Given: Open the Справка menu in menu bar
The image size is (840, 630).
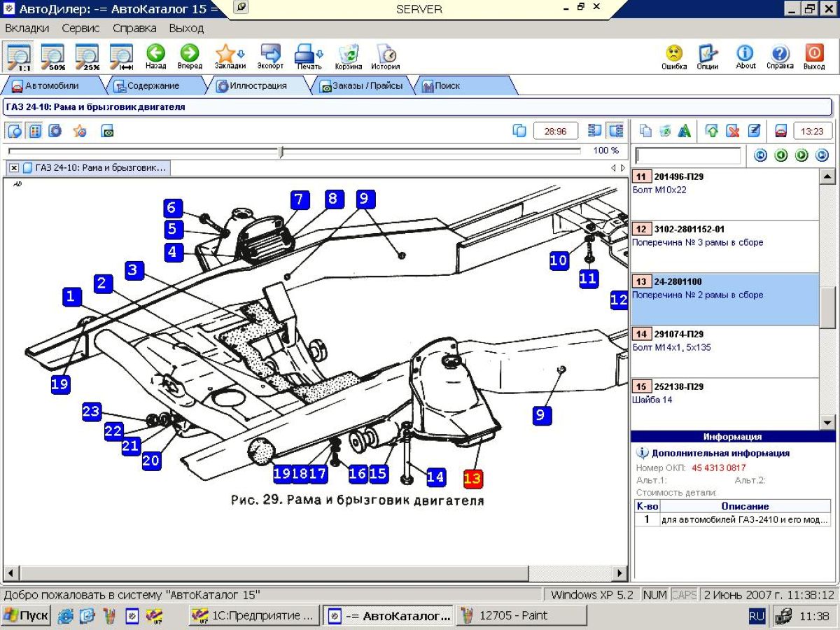Looking at the screenshot, I should click(x=134, y=29).
